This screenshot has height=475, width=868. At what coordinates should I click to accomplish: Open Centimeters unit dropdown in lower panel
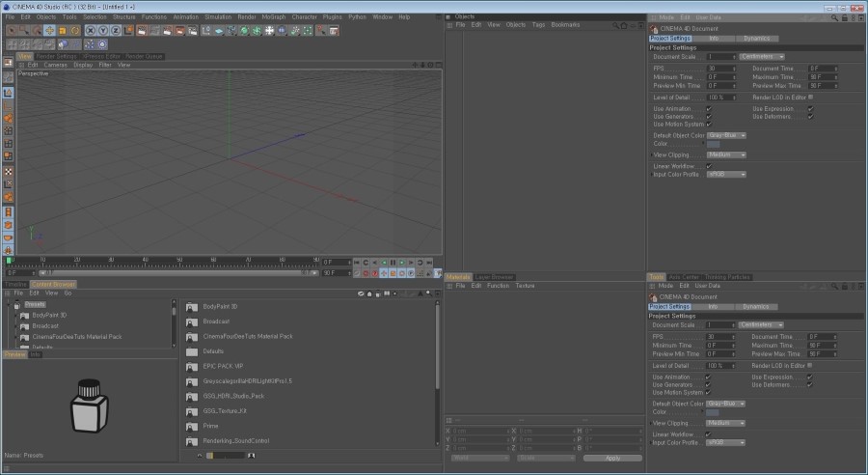tap(761, 324)
